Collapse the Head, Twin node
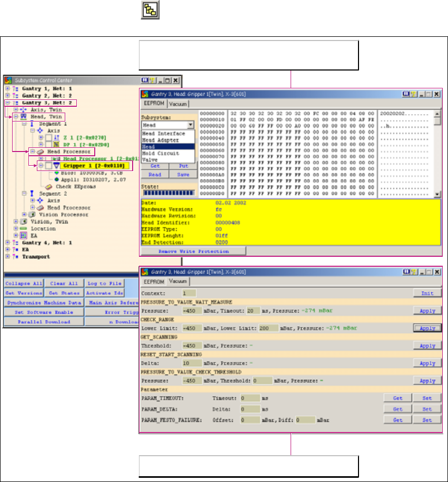The height and width of the screenshot is (482, 448). 16,116
